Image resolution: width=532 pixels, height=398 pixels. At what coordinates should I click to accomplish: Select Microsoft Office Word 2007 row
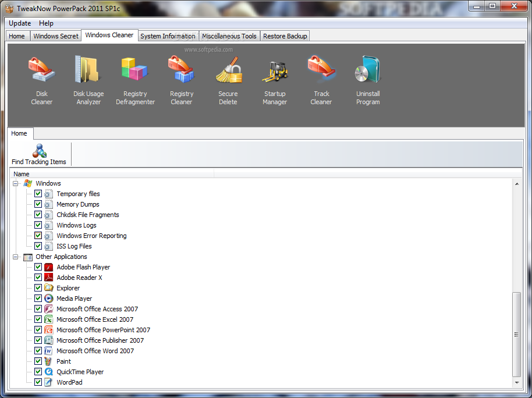(x=95, y=351)
